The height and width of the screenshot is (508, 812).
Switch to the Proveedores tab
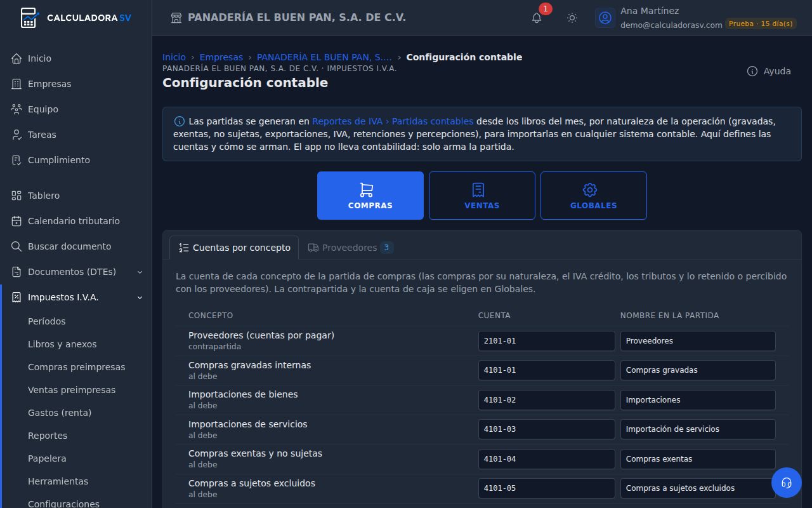(x=351, y=248)
